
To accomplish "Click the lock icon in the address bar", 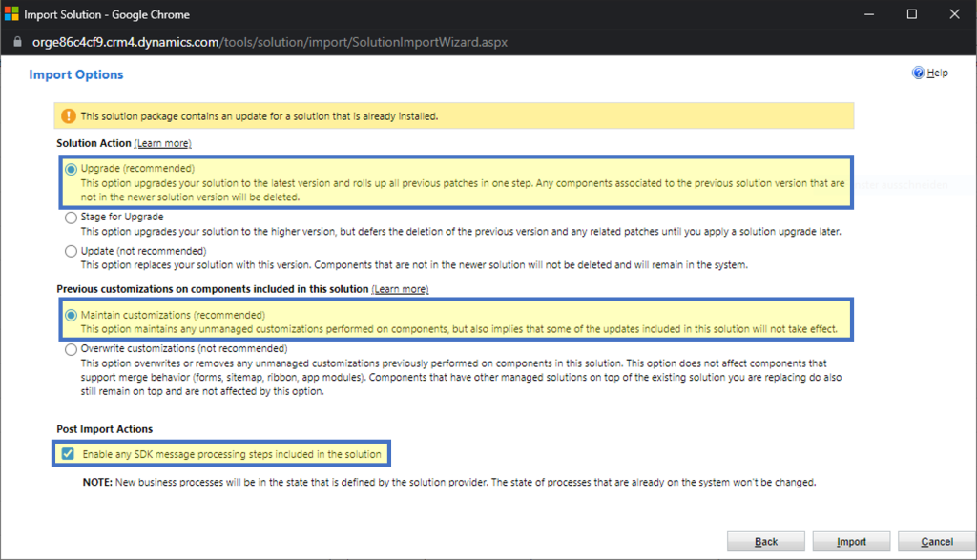I will [x=15, y=42].
